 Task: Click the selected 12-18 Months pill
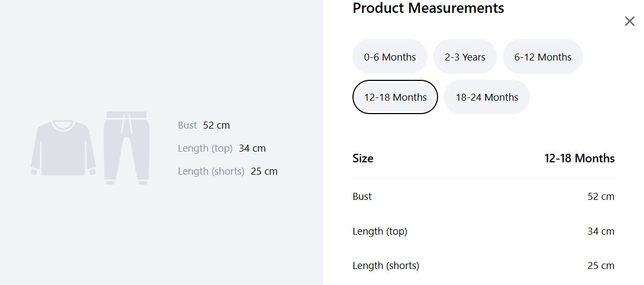(395, 97)
